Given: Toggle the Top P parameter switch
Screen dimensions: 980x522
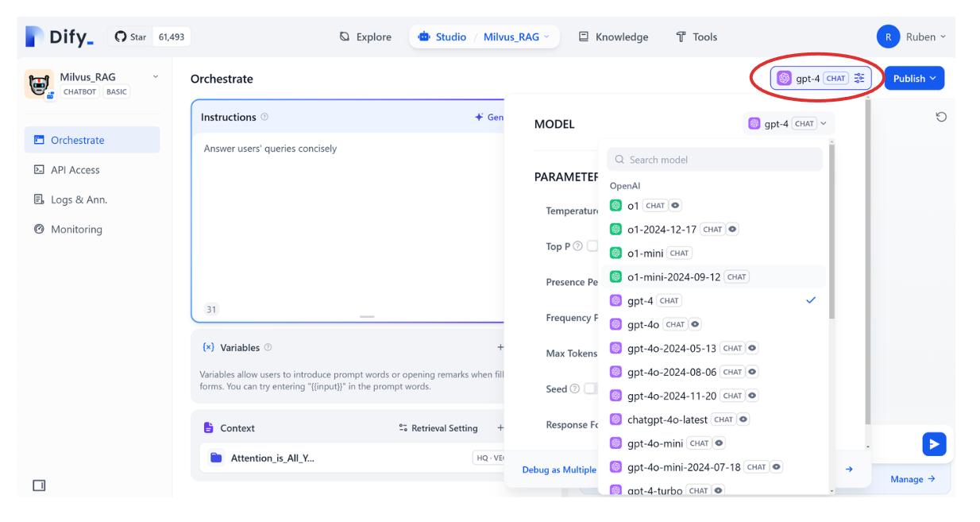Looking at the screenshot, I should [591, 246].
